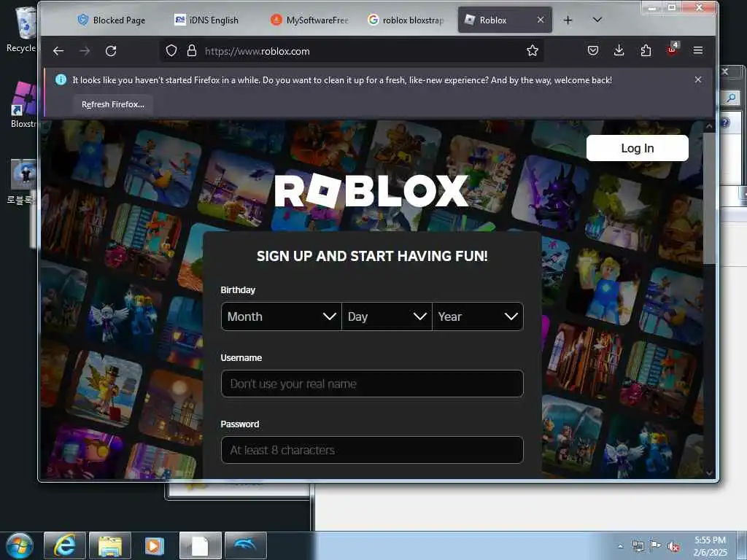The image size is (747, 560).
Task: Open the Pocket save icon
Action: point(593,50)
